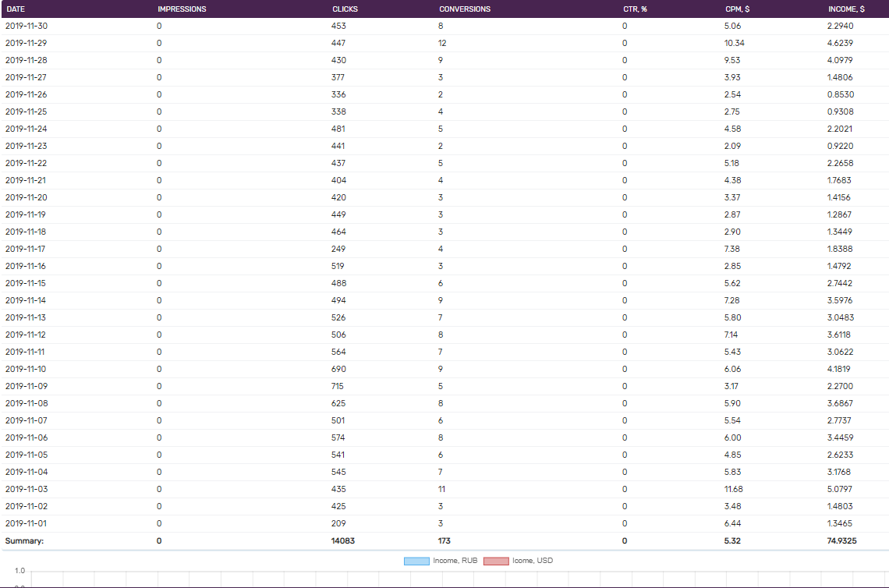The image size is (889, 588).
Task: Sort table by CONVERSIONS header
Action: (465, 9)
